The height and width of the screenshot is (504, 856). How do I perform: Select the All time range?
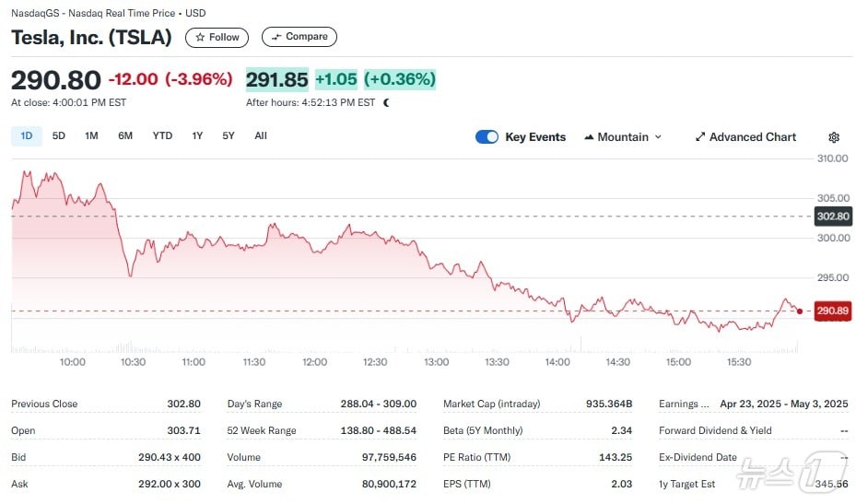261,135
